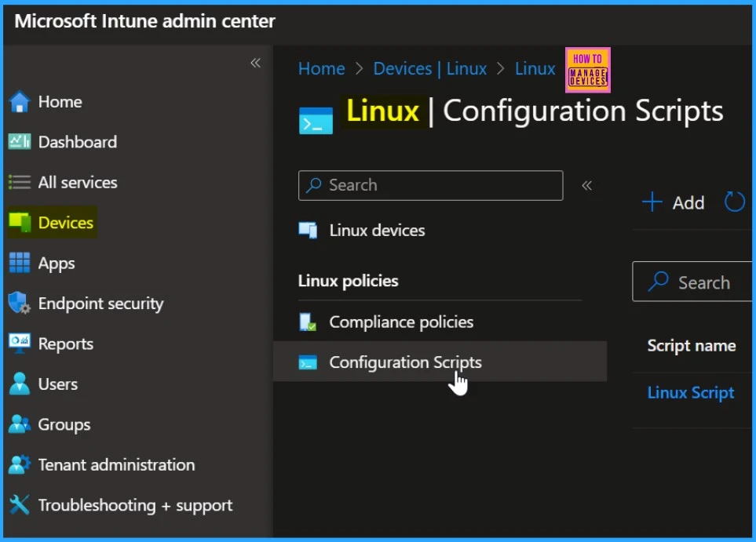Click the last Linux breadcrumb link
Viewport: 756px width, 542px height.
[535, 68]
